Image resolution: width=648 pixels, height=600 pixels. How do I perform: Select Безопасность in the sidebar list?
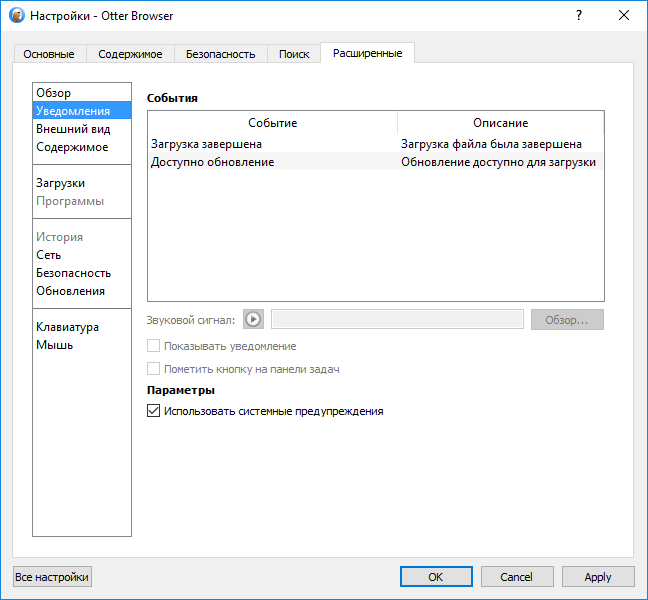click(82, 273)
